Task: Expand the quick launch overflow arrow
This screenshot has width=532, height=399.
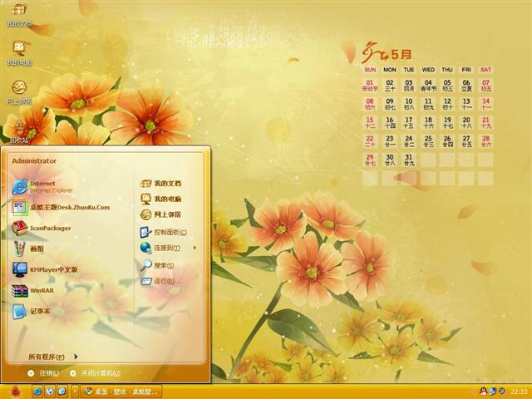Action: [x=75, y=392]
